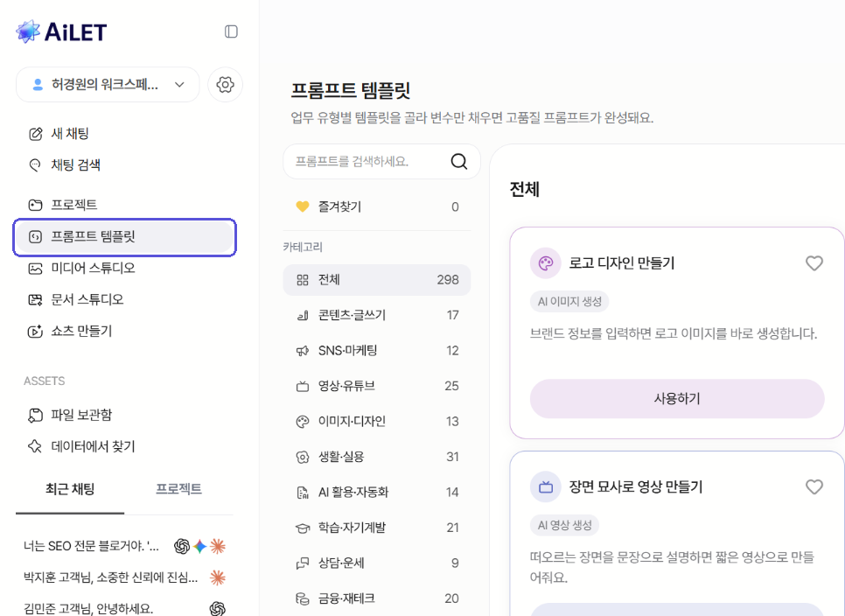Click the OpenAI icon on 김민준 chat row
The width and height of the screenshot is (845, 616).
pyautogui.click(x=218, y=609)
